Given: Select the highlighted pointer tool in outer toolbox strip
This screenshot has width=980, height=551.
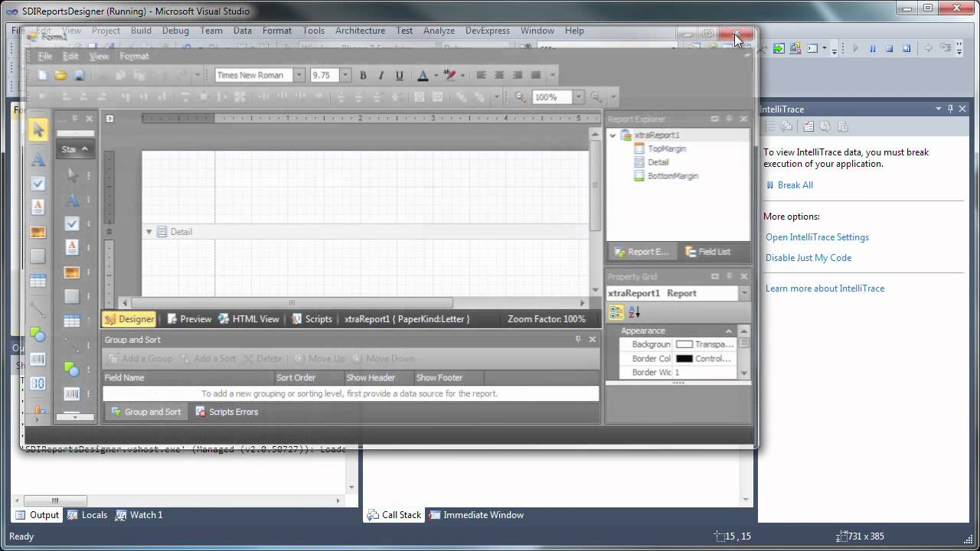Looking at the screenshot, I should click(x=38, y=130).
